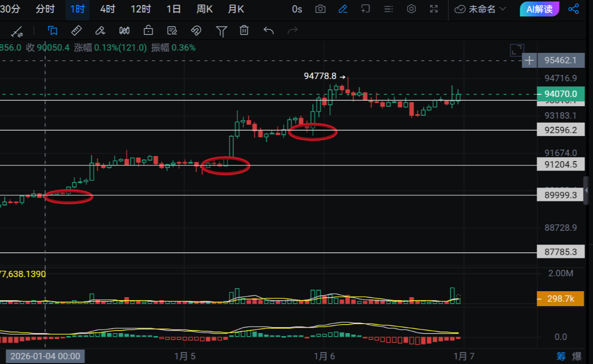This screenshot has height=364, width=593.
Task: Open the indicator list menu icon
Action: (x=389, y=9)
